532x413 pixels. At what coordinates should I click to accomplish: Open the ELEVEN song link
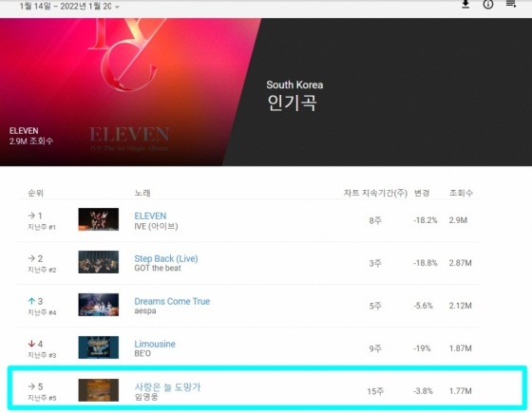pyautogui.click(x=150, y=216)
